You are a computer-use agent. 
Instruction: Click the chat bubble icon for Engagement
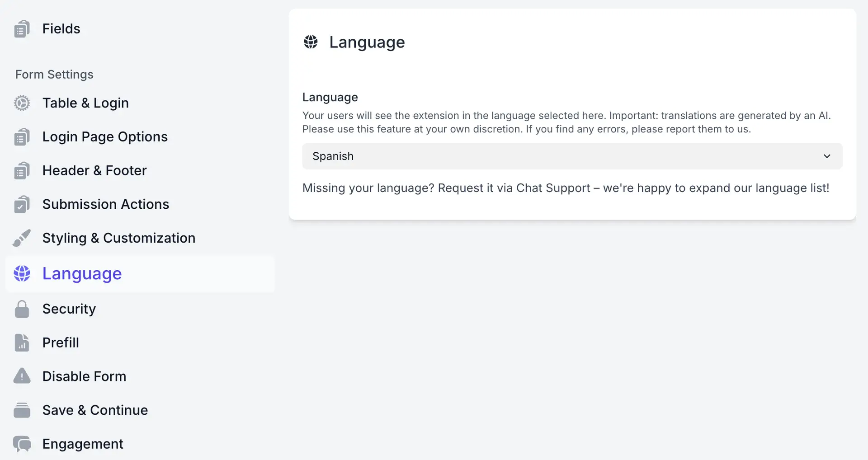22,444
